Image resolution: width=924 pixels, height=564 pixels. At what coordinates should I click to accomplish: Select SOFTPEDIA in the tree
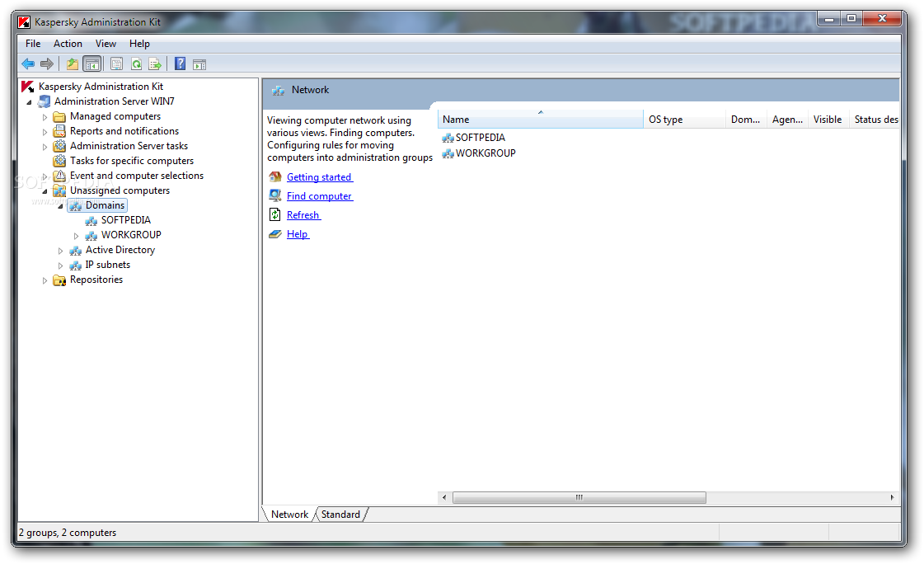(x=125, y=220)
